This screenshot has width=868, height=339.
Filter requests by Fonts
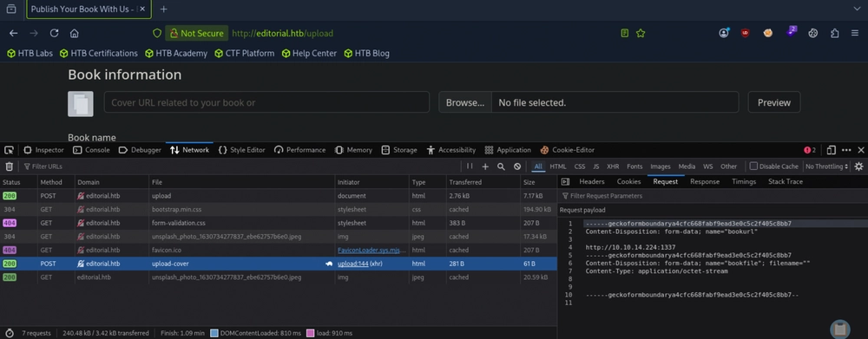pos(635,166)
